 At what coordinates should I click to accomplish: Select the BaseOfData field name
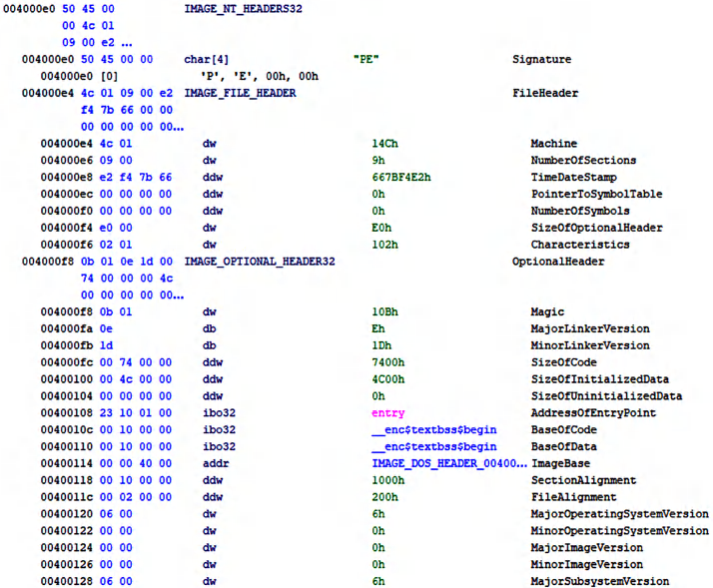pos(563,446)
